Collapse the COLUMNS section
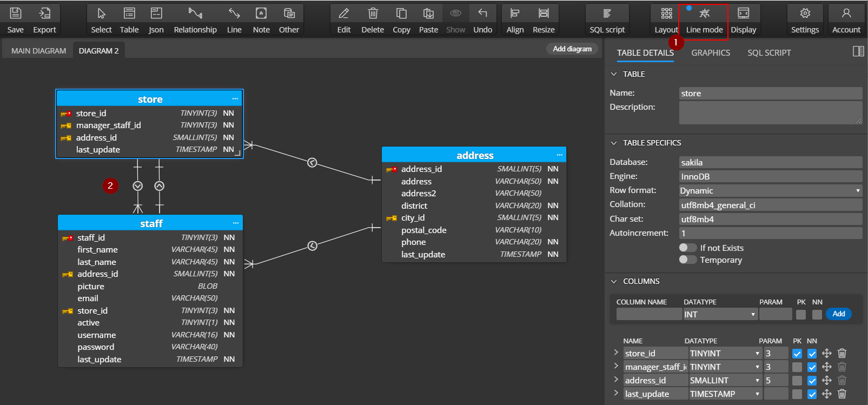The height and width of the screenshot is (405, 868). tap(614, 281)
